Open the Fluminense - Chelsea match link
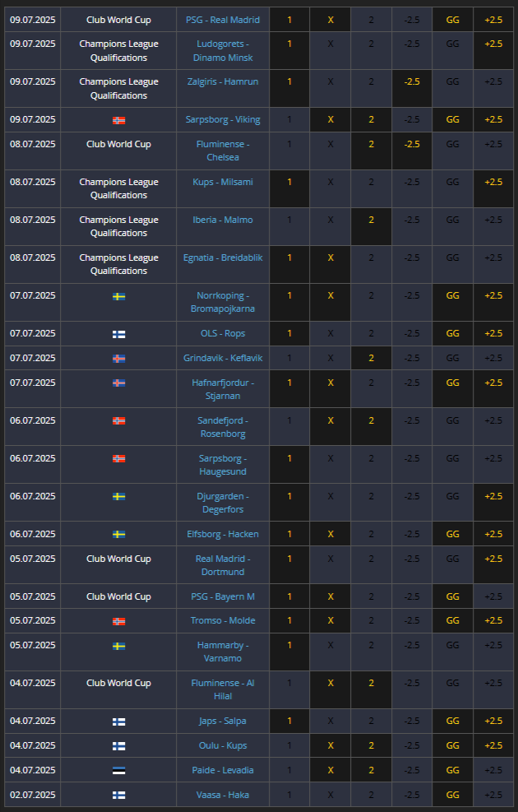Screen dimensions: 518x812 pyautogui.click(x=222, y=151)
